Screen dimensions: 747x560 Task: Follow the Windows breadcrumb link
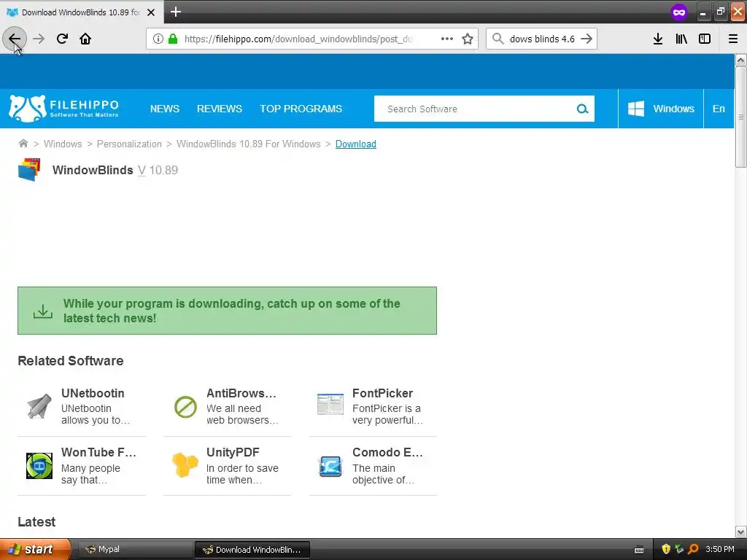[63, 144]
